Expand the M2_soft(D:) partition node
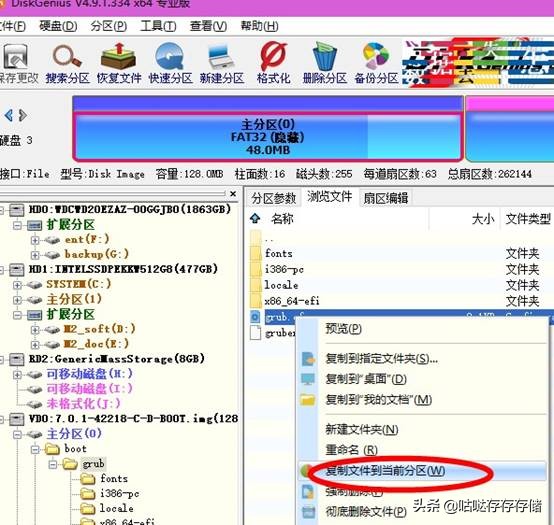Image resolution: width=554 pixels, height=525 pixels. tap(35, 330)
